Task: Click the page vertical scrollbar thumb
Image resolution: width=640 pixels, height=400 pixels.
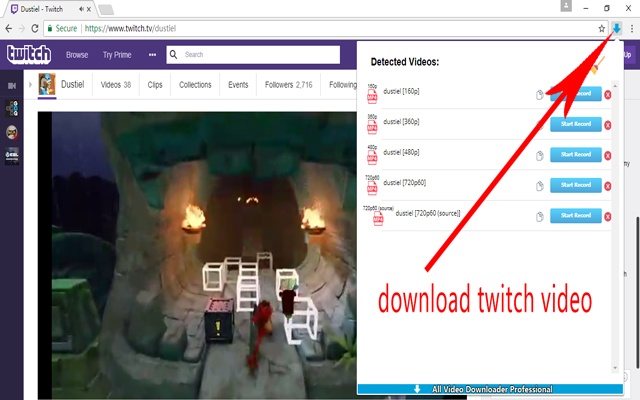Action: click(637, 292)
